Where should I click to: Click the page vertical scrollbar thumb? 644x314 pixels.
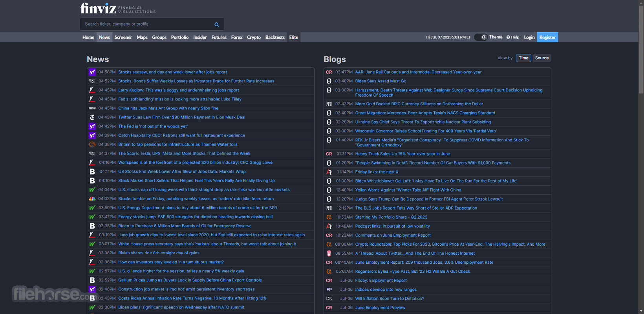click(x=641, y=49)
